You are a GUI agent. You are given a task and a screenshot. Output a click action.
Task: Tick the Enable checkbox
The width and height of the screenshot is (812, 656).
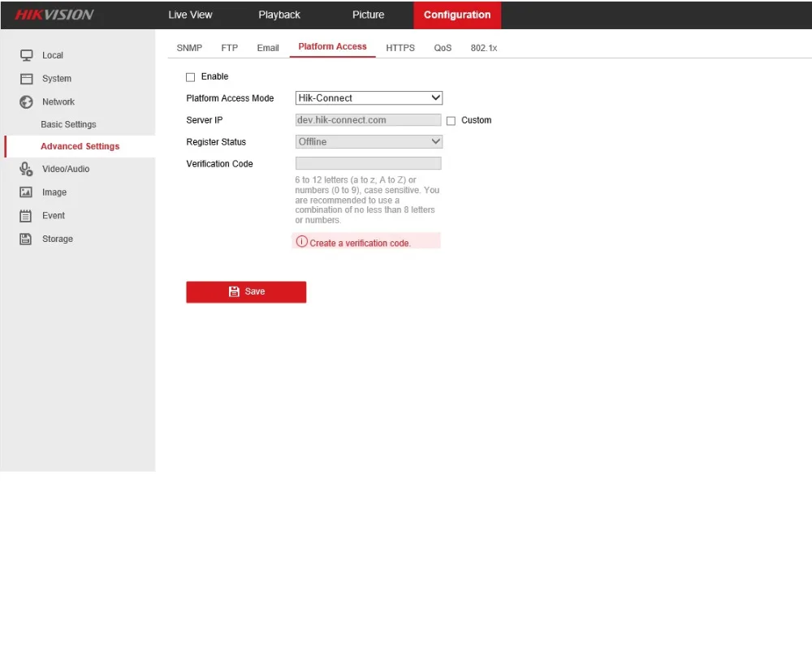tap(191, 77)
